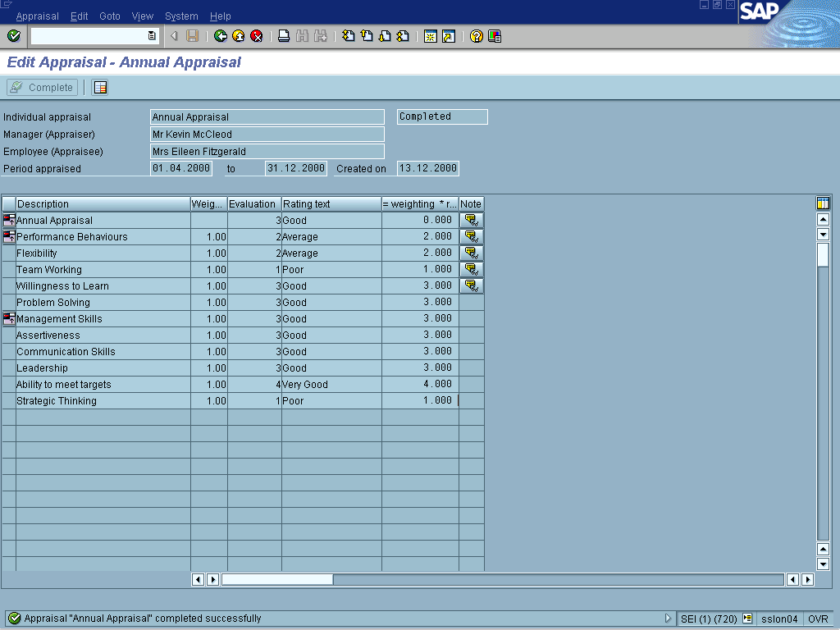Click the Description column header
This screenshot has width=840, height=630.
[x=103, y=204]
